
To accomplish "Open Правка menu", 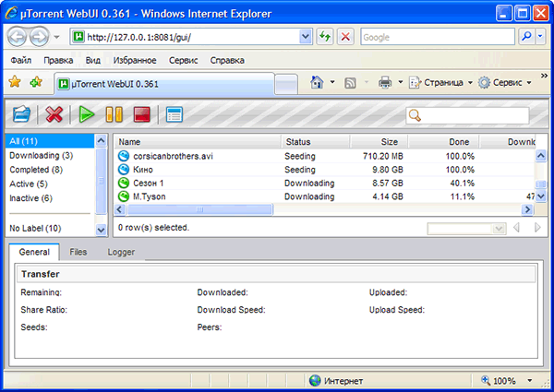I will [x=58, y=60].
